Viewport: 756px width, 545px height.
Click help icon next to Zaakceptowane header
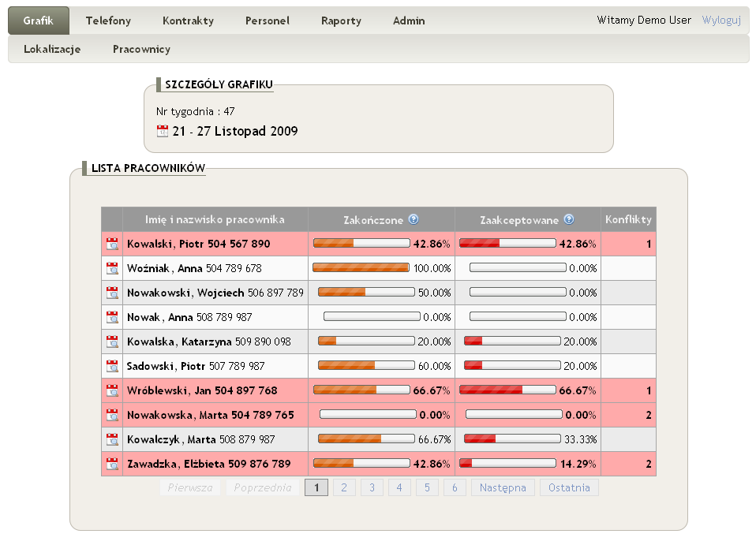coord(569,220)
